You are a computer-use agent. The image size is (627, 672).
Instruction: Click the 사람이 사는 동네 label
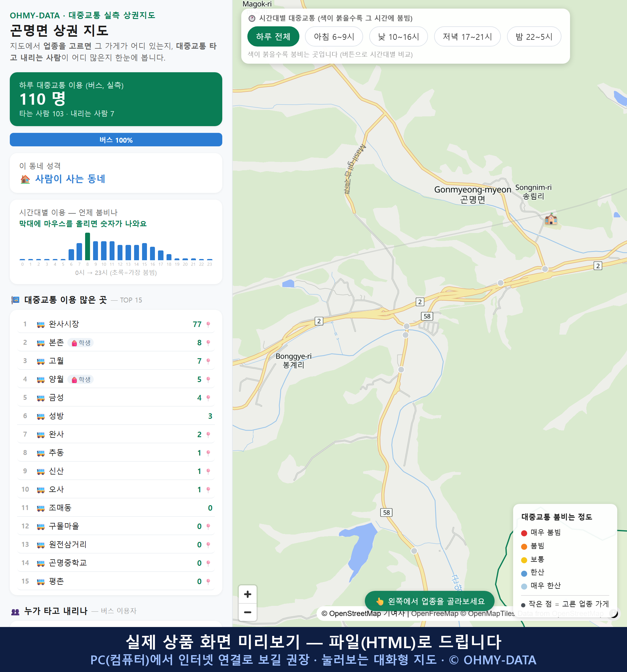(x=70, y=179)
